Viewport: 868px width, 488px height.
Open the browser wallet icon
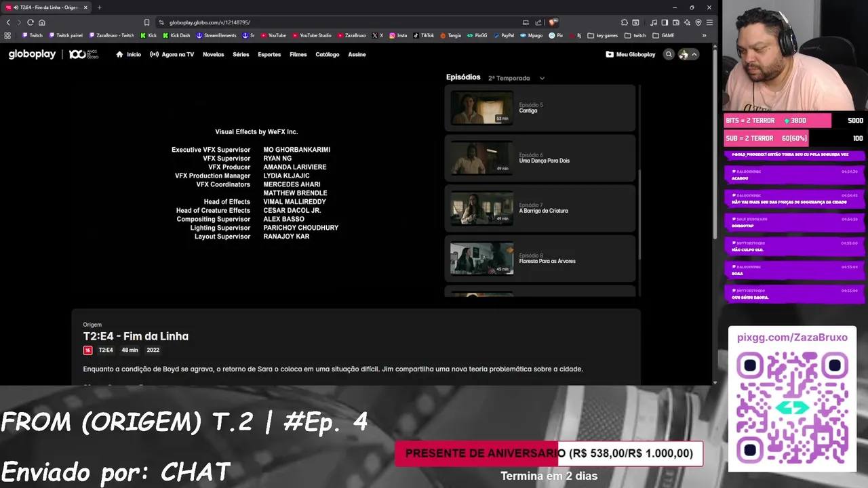[x=676, y=22]
